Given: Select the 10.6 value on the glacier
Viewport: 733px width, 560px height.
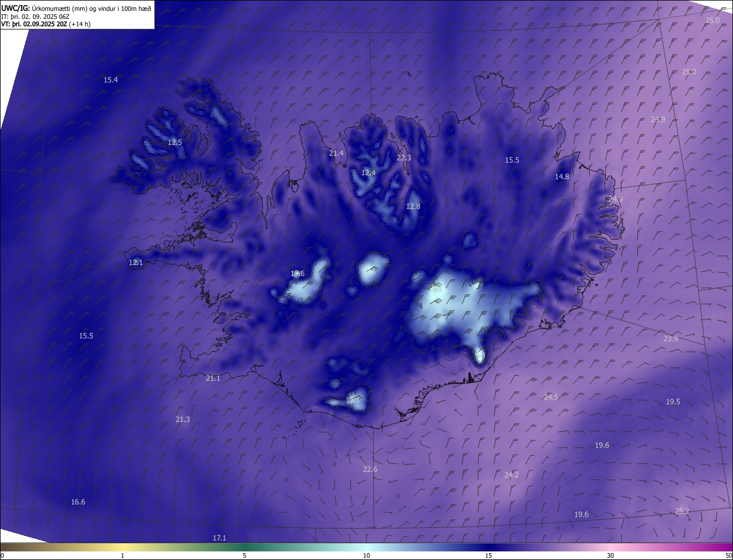Looking at the screenshot, I should [297, 274].
